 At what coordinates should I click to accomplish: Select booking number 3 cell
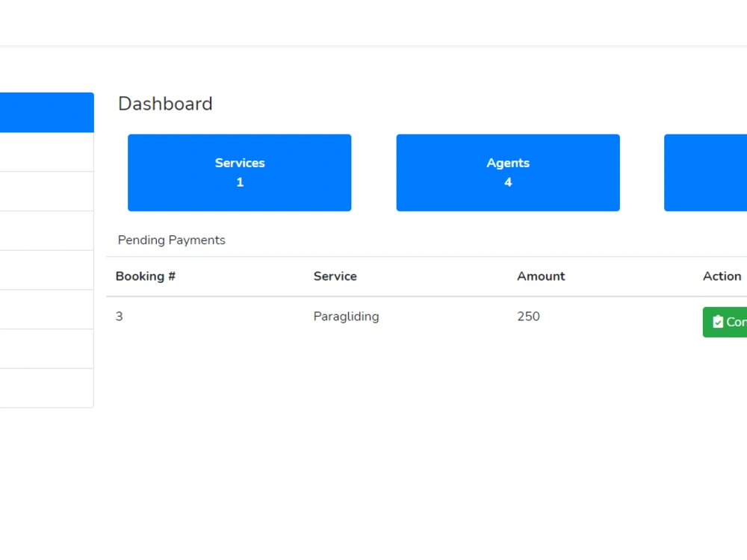(119, 316)
